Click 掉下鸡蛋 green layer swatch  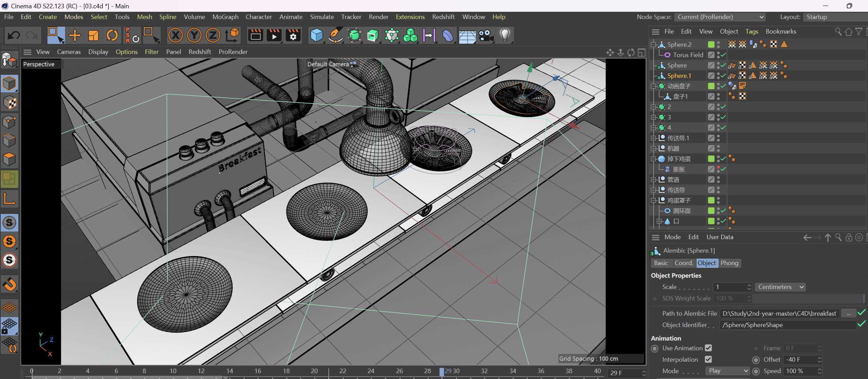[x=711, y=159]
